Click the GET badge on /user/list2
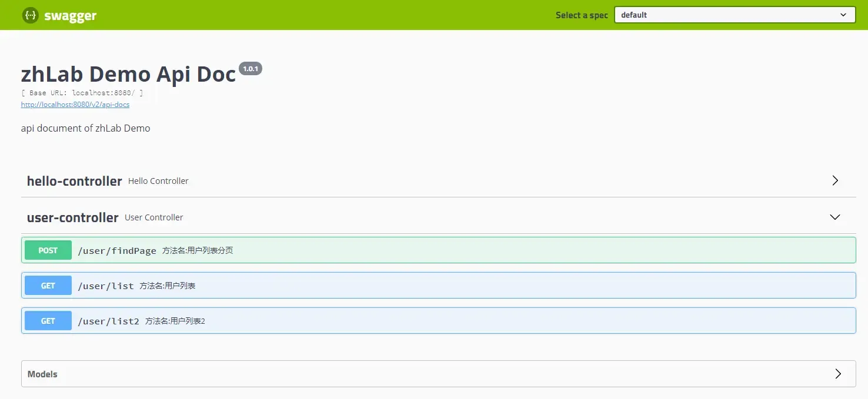This screenshot has width=868, height=399. (48, 321)
